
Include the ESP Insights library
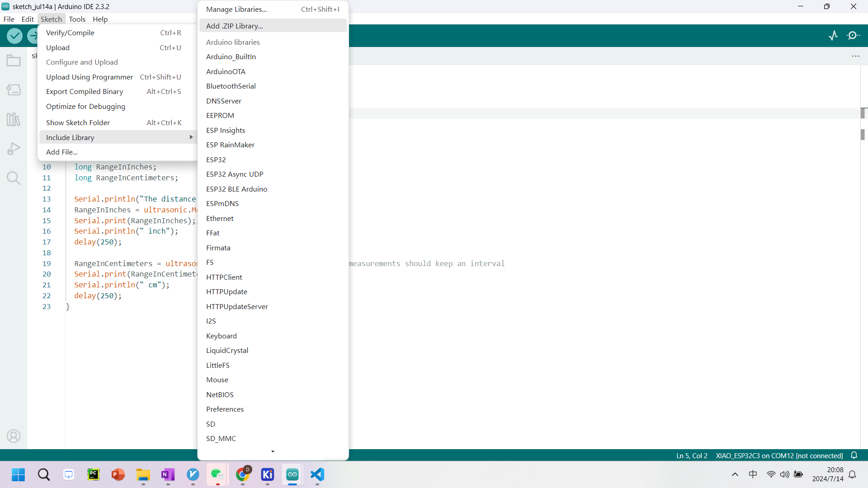273,130
